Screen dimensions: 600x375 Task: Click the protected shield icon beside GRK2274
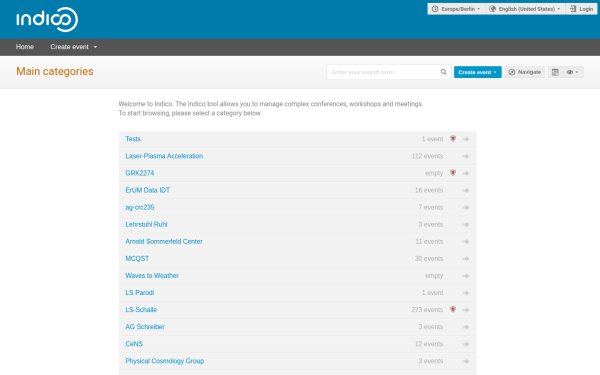click(x=453, y=173)
